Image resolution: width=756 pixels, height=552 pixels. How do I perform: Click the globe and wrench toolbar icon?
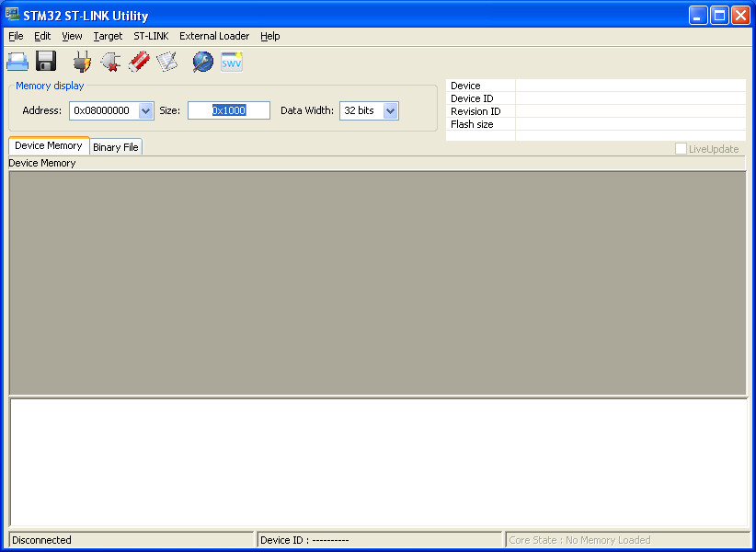(203, 62)
